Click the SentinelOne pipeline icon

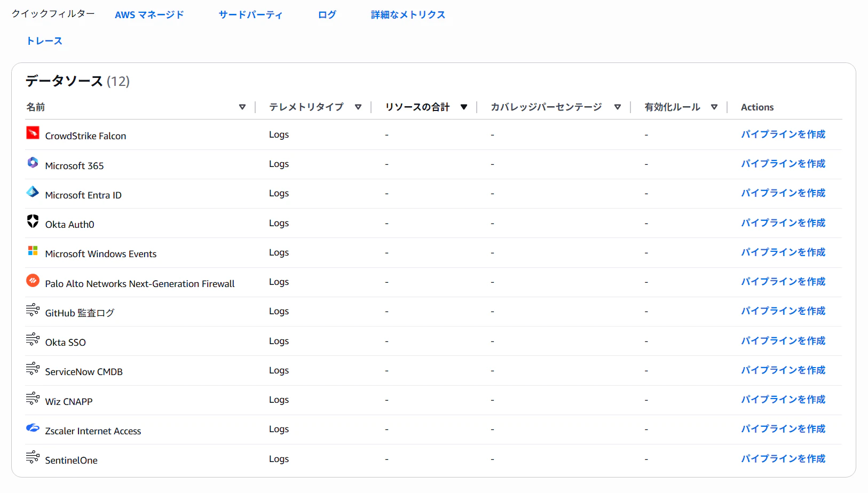coord(33,457)
